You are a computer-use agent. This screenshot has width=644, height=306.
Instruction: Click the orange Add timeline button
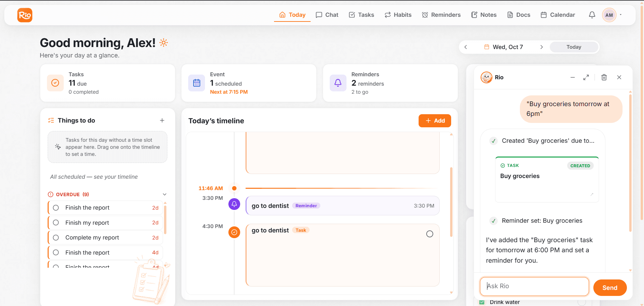pyautogui.click(x=435, y=121)
